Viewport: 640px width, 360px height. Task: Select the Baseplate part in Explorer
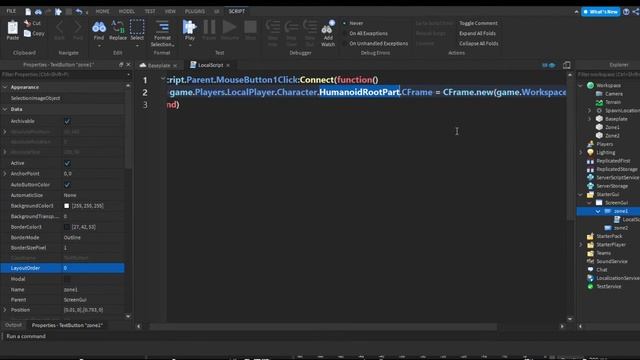point(616,119)
